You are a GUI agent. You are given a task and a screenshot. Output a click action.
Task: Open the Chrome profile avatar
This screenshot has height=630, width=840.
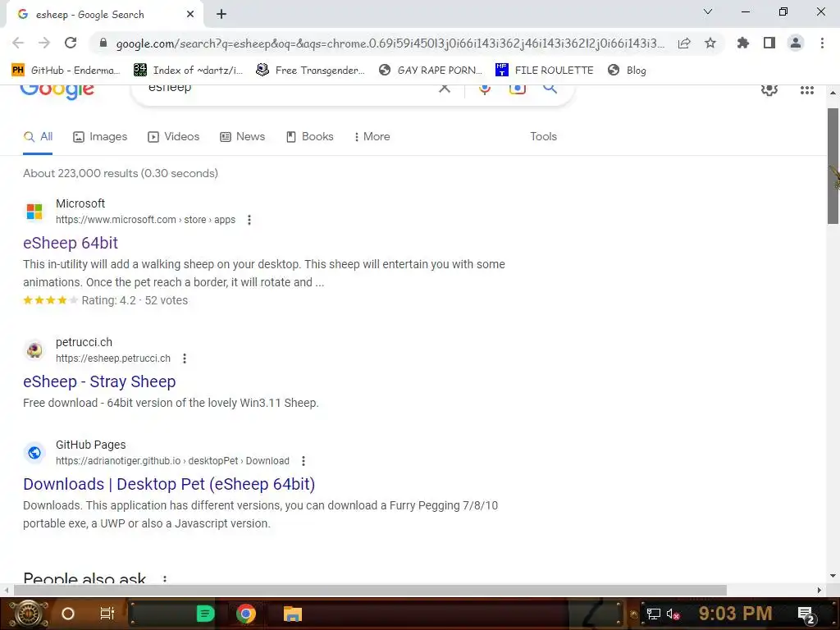796,43
